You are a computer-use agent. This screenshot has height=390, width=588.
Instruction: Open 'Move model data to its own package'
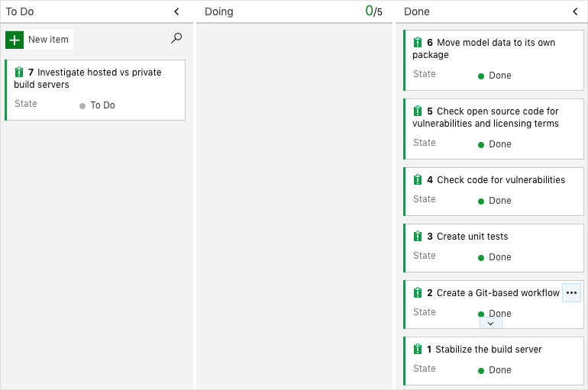tap(484, 48)
